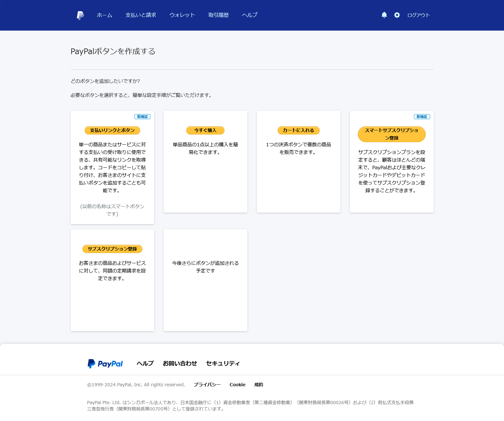Click the サブスクリプションプランを設定すると description
This screenshot has width=504, height=421.
pyautogui.click(x=392, y=171)
